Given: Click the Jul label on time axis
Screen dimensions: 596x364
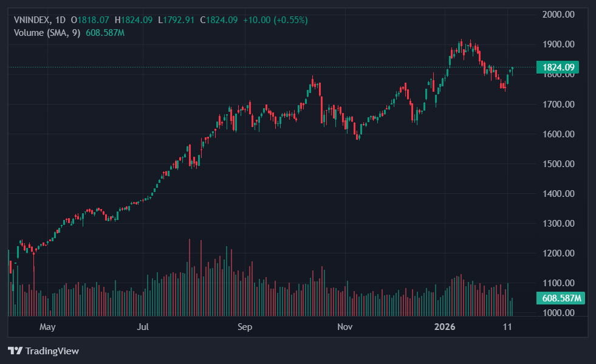Looking at the screenshot, I should point(143,327).
